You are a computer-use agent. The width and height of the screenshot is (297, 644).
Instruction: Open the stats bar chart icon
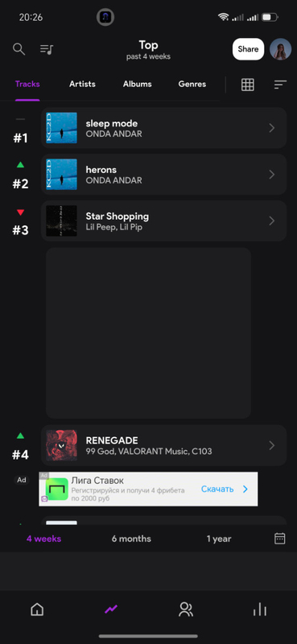point(260,609)
